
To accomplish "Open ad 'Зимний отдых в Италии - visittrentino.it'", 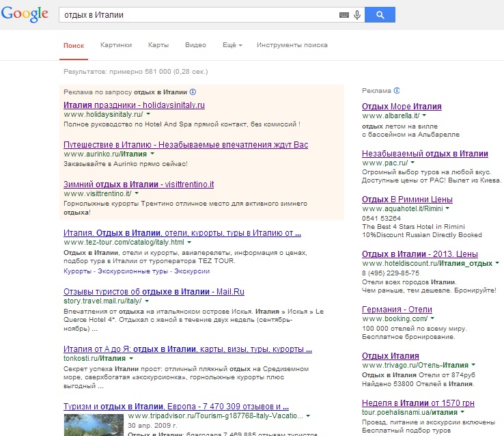I will [x=139, y=185].
